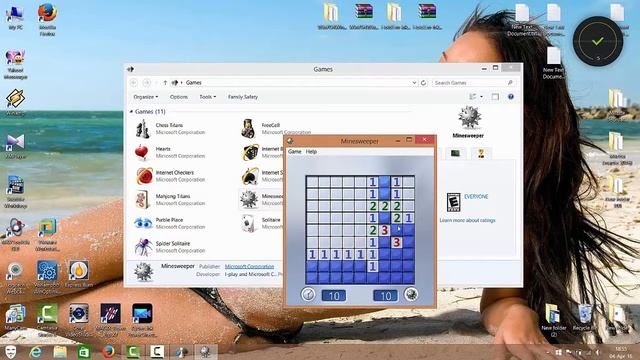The height and width of the screenshot is (360, 640).
Task: Select the Spider Solitaire game icon
Action: (143, 247)
